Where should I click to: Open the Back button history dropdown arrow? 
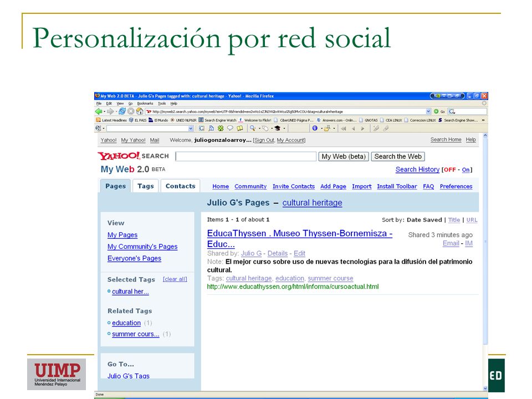tap(104, 111)
